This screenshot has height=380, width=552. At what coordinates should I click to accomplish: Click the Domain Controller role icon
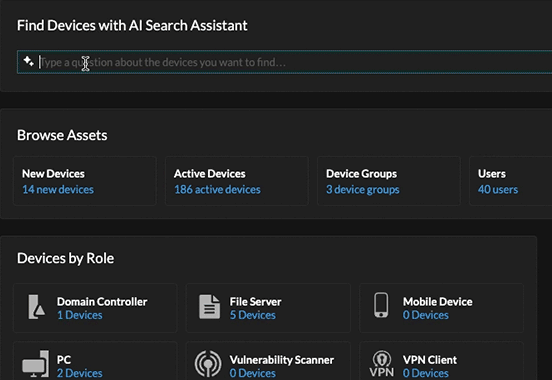pyautogui.click(x=37, y=307)
